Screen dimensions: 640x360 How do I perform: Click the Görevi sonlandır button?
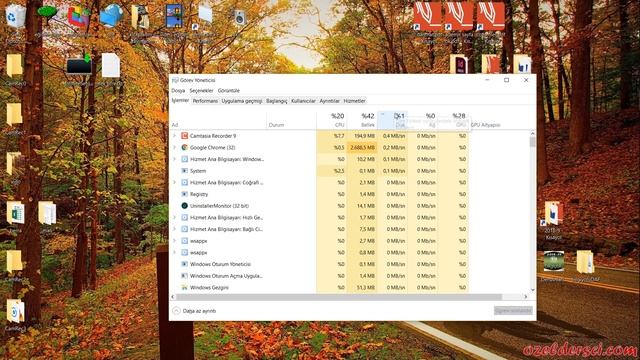click(513, 311)
